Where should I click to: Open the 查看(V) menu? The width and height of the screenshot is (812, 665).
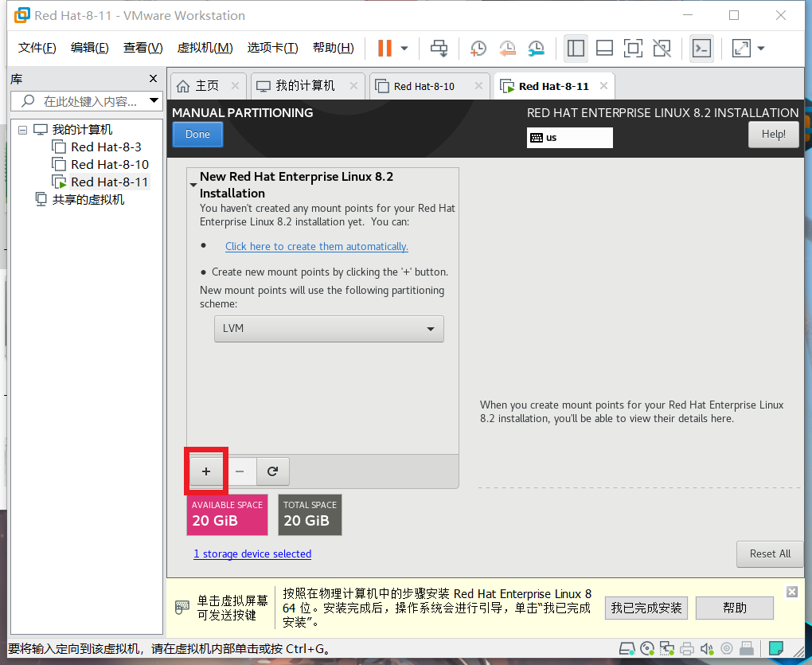pyautogui.click(x=143, y=48)
